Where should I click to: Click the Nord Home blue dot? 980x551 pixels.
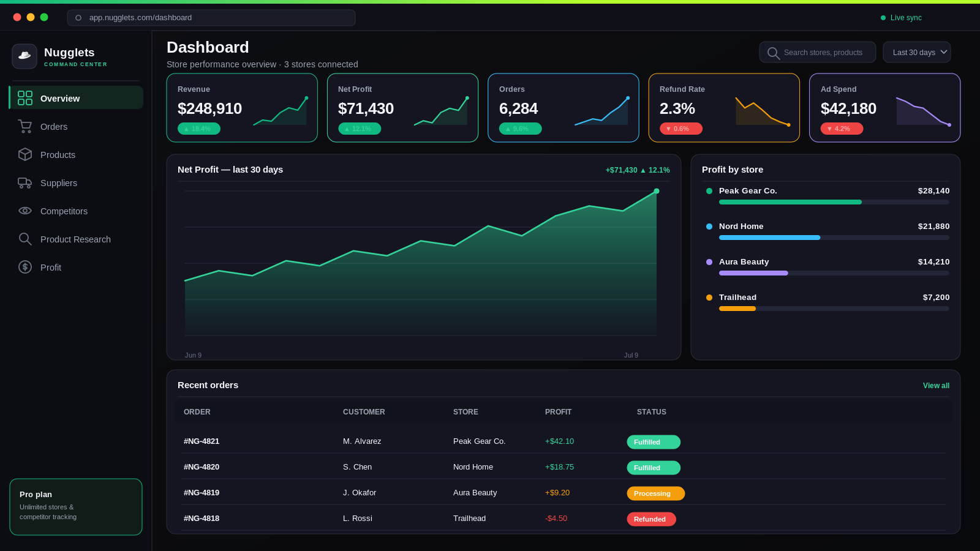[x=709, y=227]
